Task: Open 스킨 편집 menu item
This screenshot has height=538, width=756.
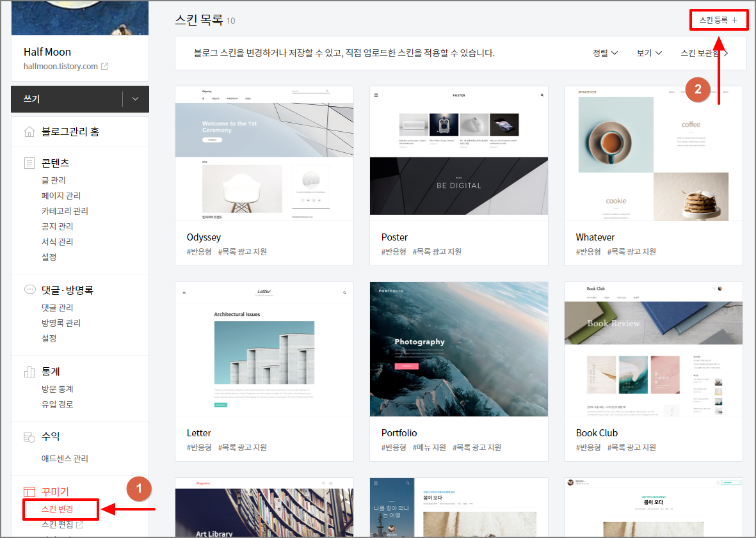Action: [58, 525]
